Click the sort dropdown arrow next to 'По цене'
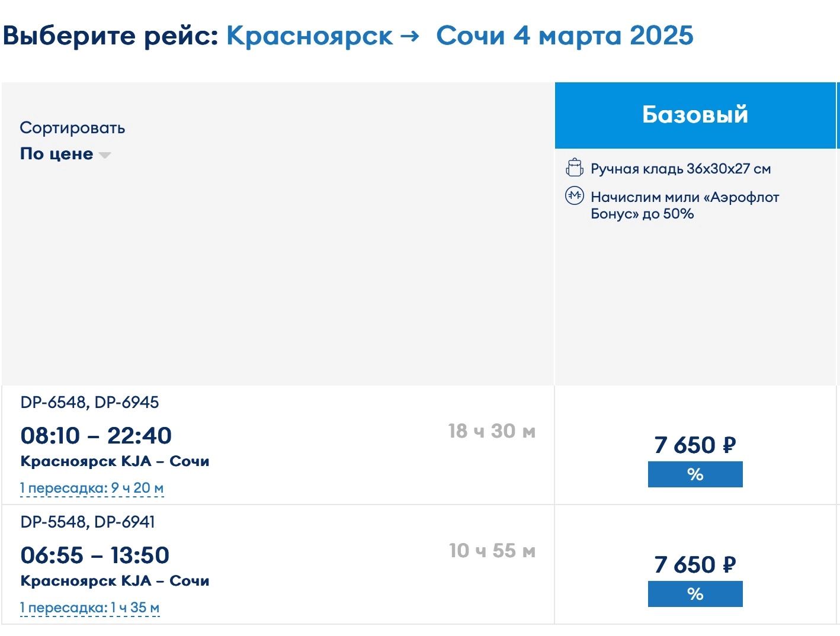This screenshot has height=636, width=840. click(105, 155)
